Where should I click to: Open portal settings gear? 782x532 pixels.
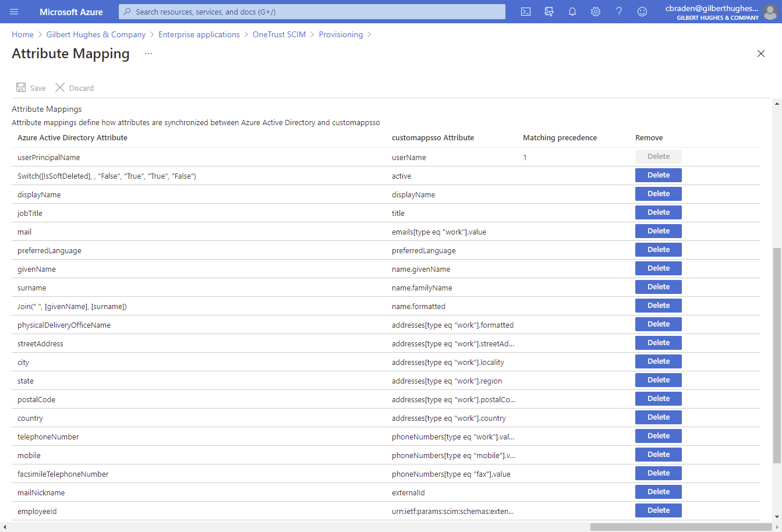click(x=595, y=12)
